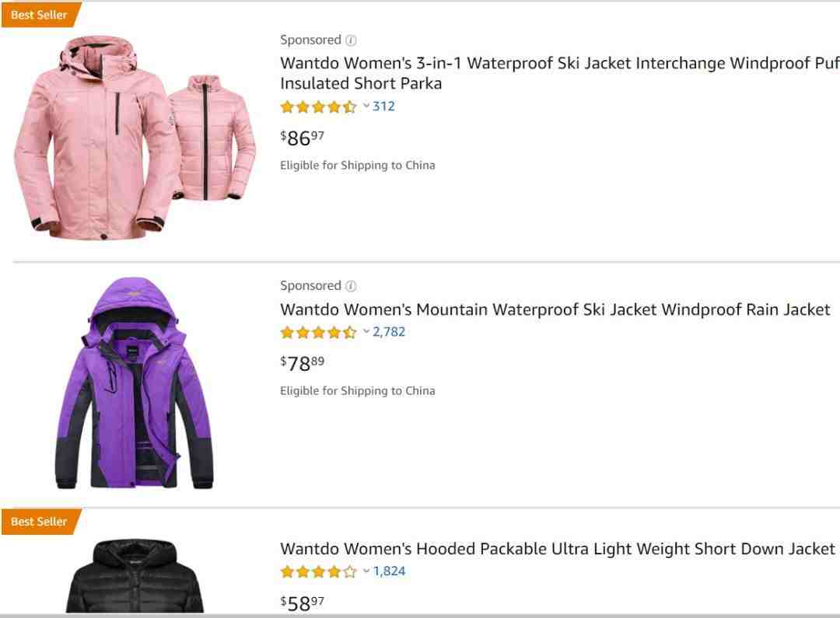
Task: View the 312 reviews link
Action: [x=383, y=106]
